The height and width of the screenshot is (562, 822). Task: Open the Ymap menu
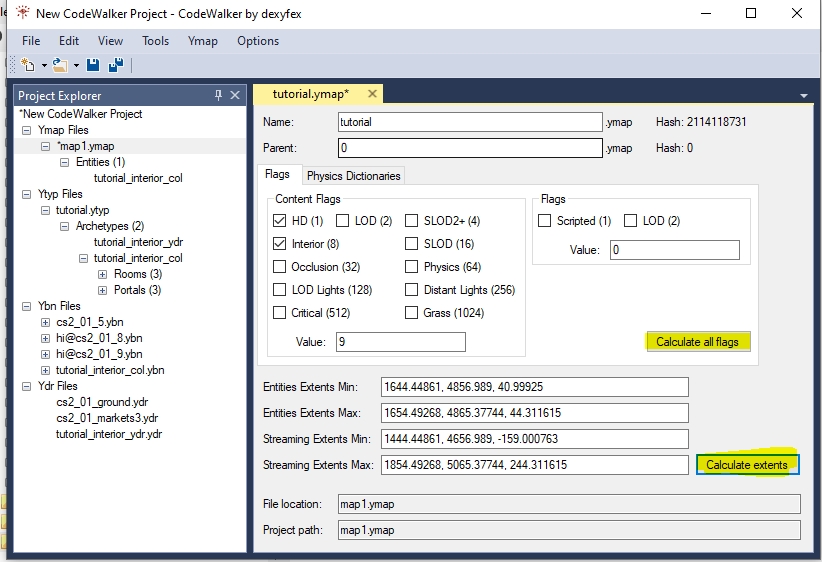point(202,41)
